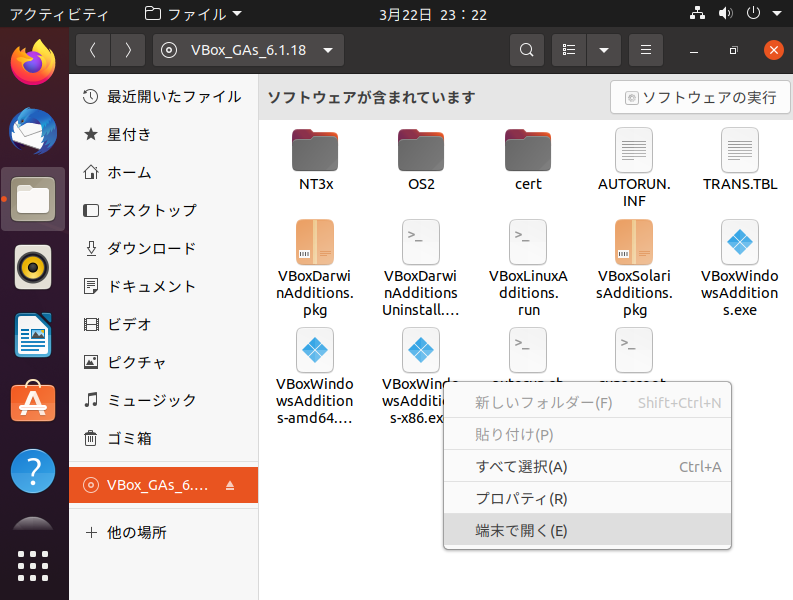Screen dimensions: 793x600
Task: Select the TRANS.TBL file
Action: (740, 160)
